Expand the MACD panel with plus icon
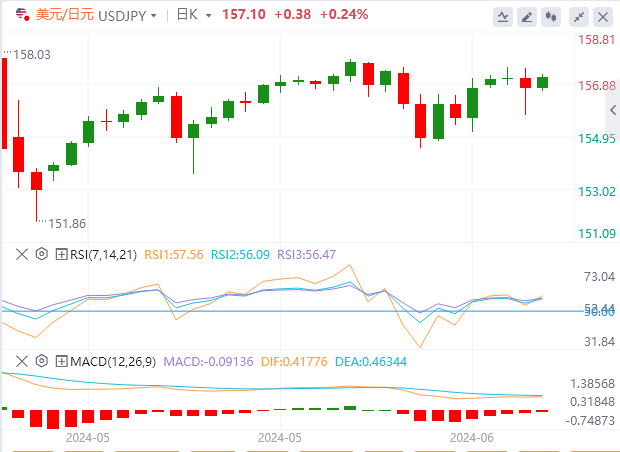Viewport: 620px width, 452px height. (61, 361)
